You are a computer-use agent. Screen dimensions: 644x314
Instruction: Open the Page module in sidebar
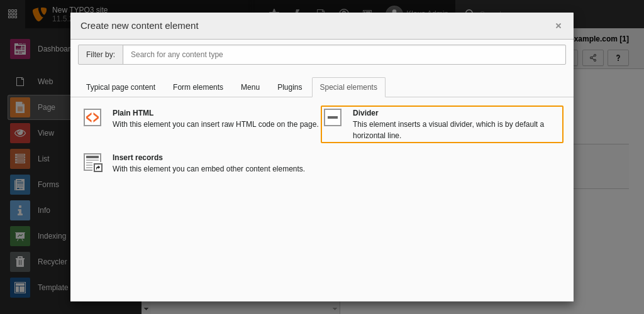click(x=20, y=107)
